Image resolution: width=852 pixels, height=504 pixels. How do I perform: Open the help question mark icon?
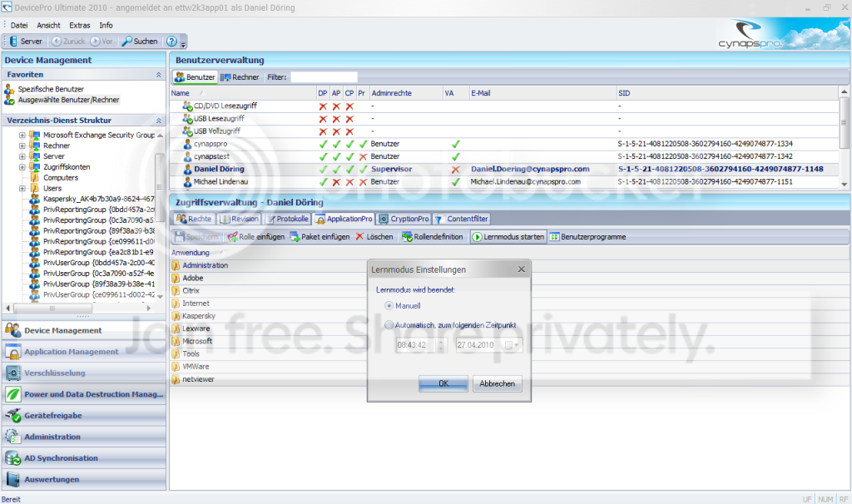coord(171,42)
